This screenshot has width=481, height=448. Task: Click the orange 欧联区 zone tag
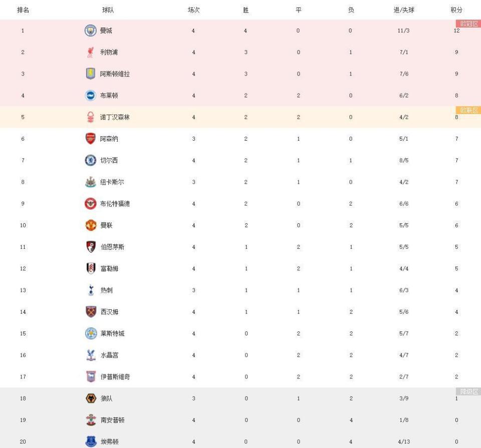[468, 110]
